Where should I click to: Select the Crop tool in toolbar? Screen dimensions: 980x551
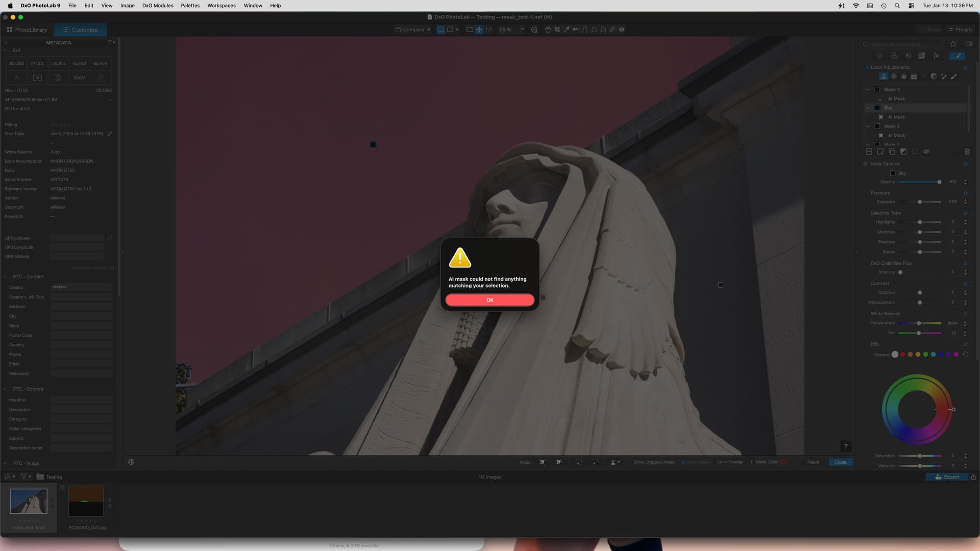(x=557, y=30)
